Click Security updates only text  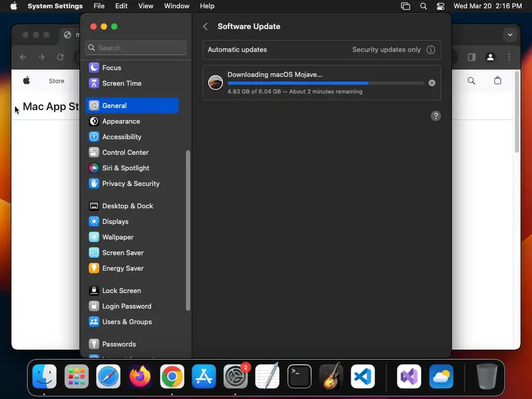pyautogui.click(x=386, y=49)
